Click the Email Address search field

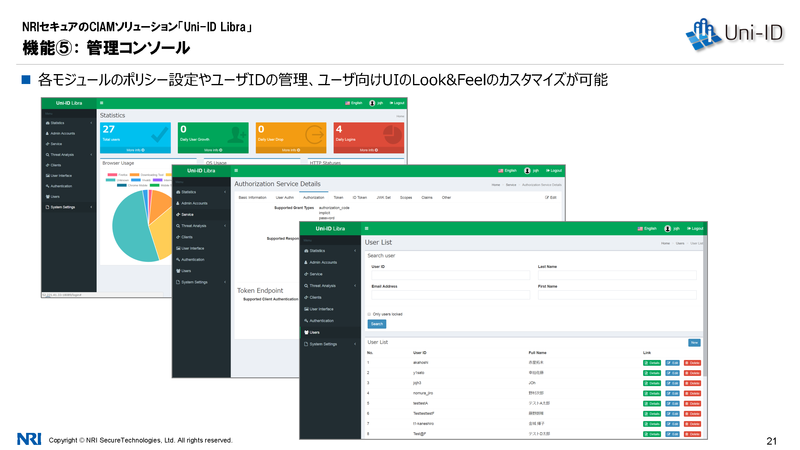[x=451, y=295]
